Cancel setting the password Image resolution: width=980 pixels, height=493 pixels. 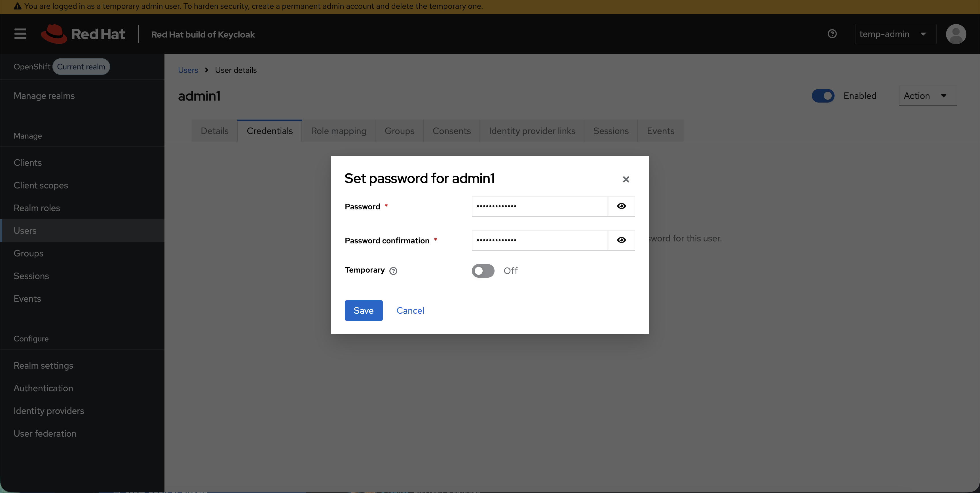point(410,310)
